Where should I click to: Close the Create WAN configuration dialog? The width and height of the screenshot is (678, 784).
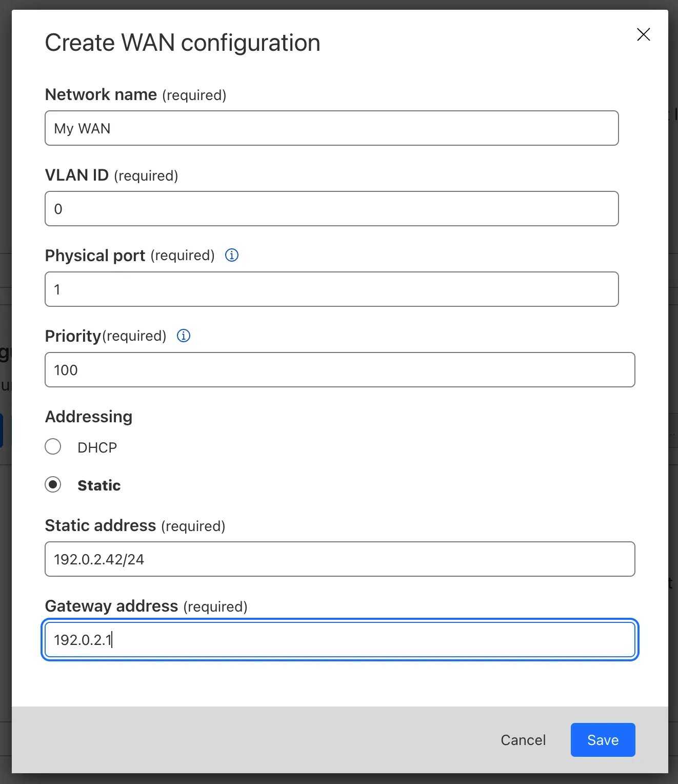643,35
